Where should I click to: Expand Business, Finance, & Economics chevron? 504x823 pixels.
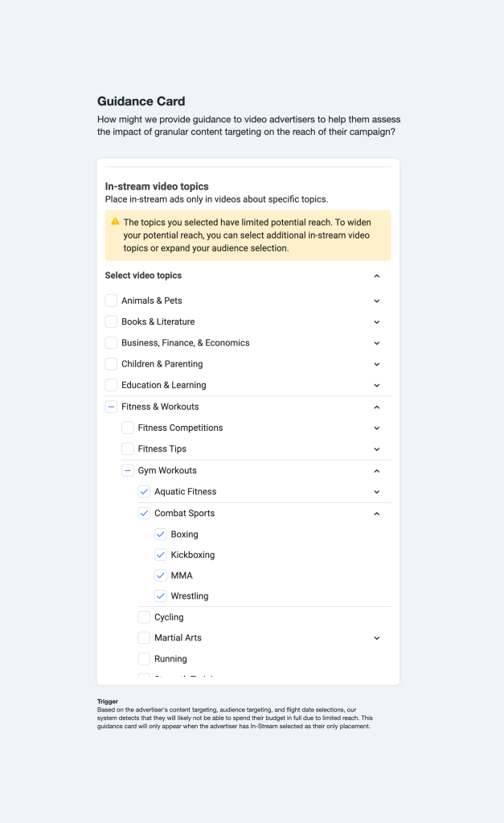376,342
